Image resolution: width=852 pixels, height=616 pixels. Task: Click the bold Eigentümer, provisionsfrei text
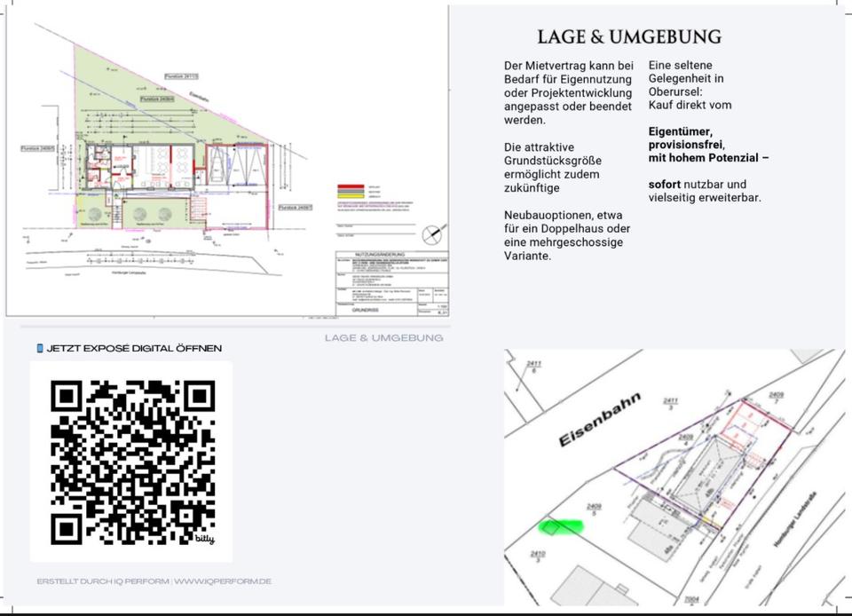click(687, 138)
